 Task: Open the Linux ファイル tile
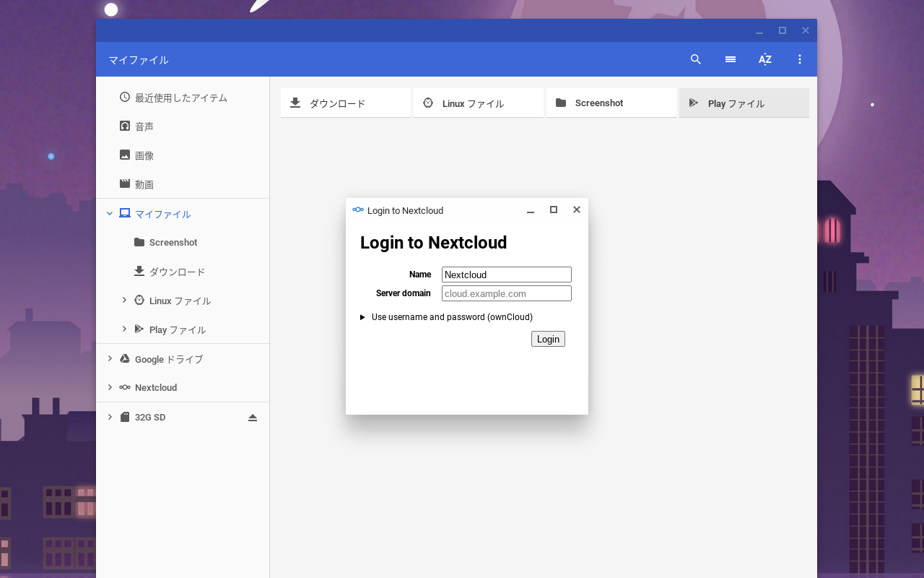(x=479, y=103)
